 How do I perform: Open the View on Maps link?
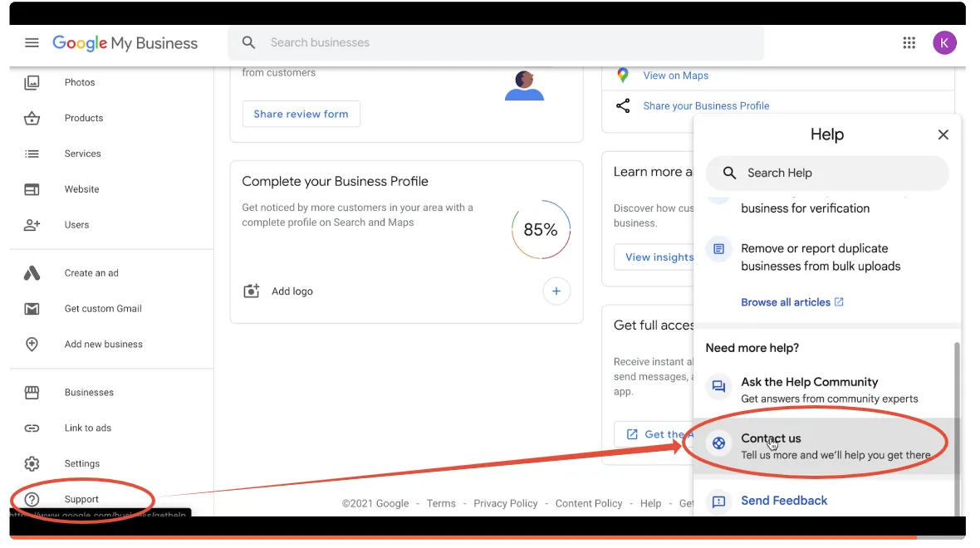[x=676, y=76]
